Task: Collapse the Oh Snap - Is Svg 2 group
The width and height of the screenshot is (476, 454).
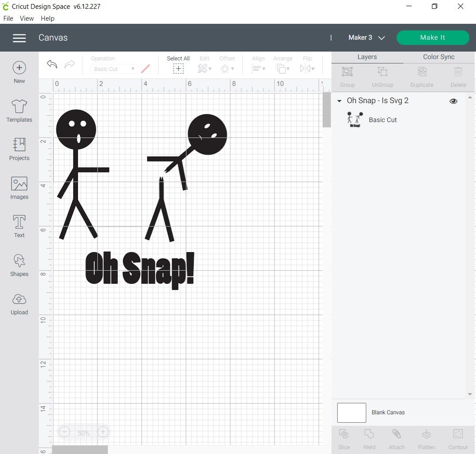Action: [338, 101]
